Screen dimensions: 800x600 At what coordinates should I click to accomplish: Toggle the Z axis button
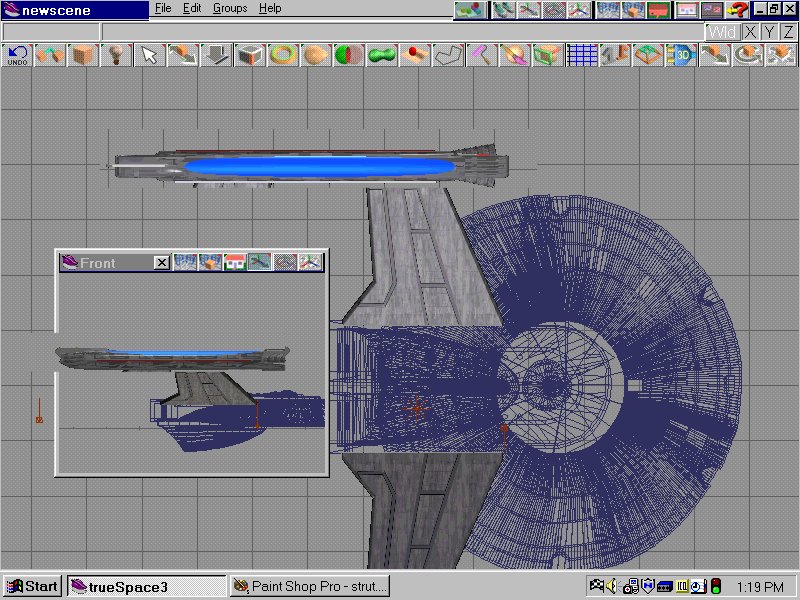tap(789, 32)
